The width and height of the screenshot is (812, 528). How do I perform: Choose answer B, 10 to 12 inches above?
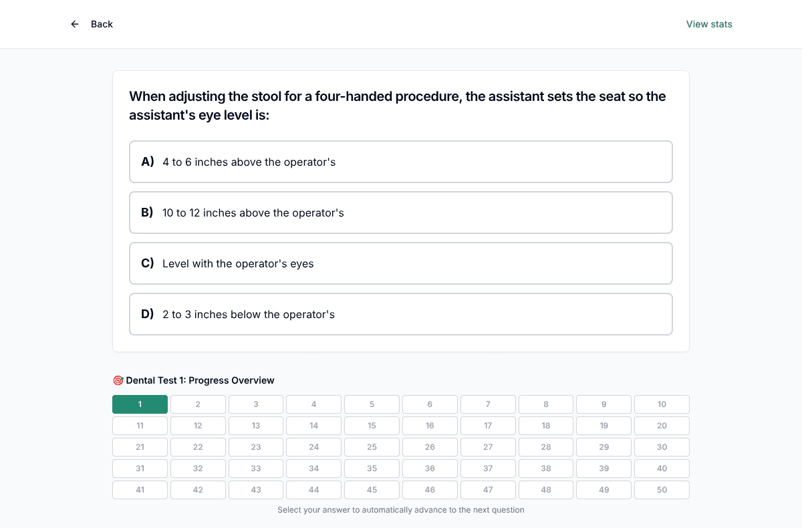pyautogui.click(x=401, y=213)
